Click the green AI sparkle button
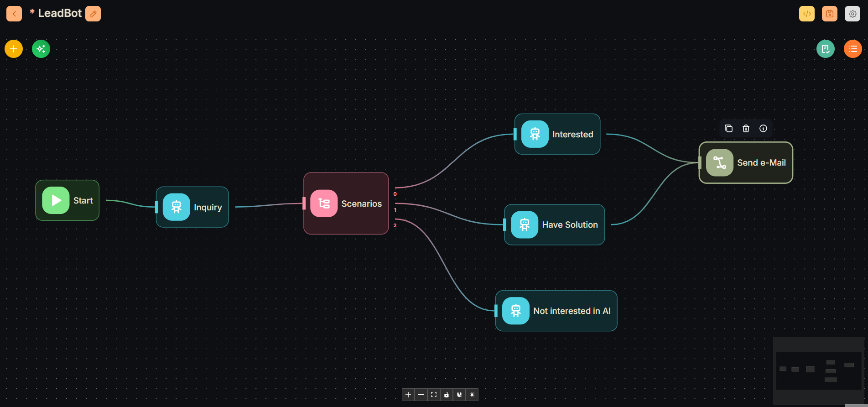Viewport: 868px width, 407px height. coord(41,49)
